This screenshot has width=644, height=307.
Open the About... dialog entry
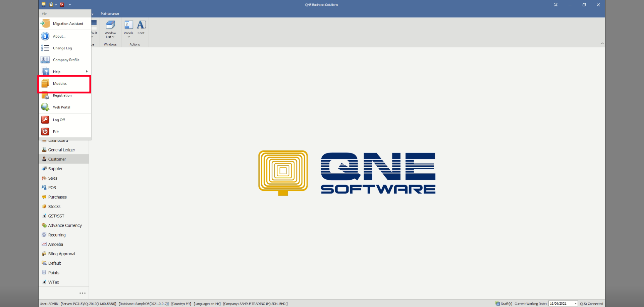[65, 36]
